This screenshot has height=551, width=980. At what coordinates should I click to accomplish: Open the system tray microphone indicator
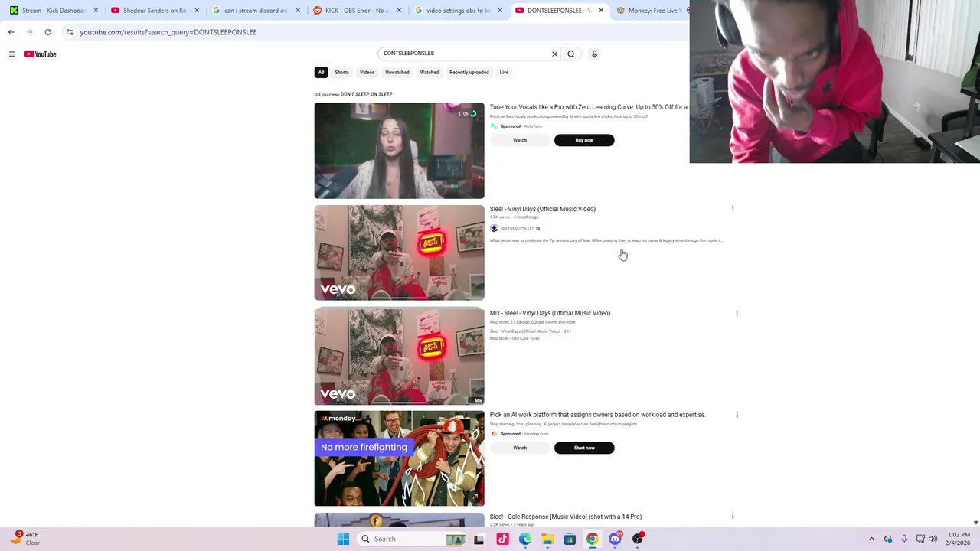(904, 539)
